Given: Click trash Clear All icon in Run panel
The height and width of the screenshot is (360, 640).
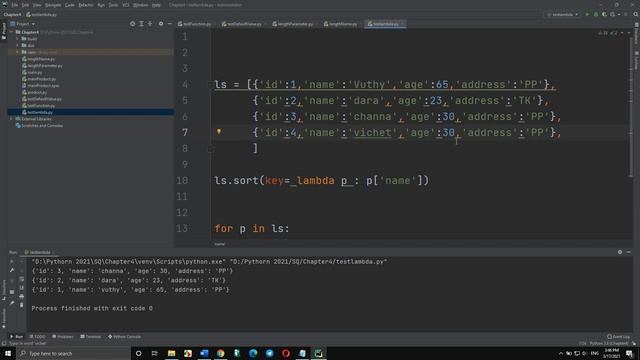Looking at the screenshot, I should [22, 305].
